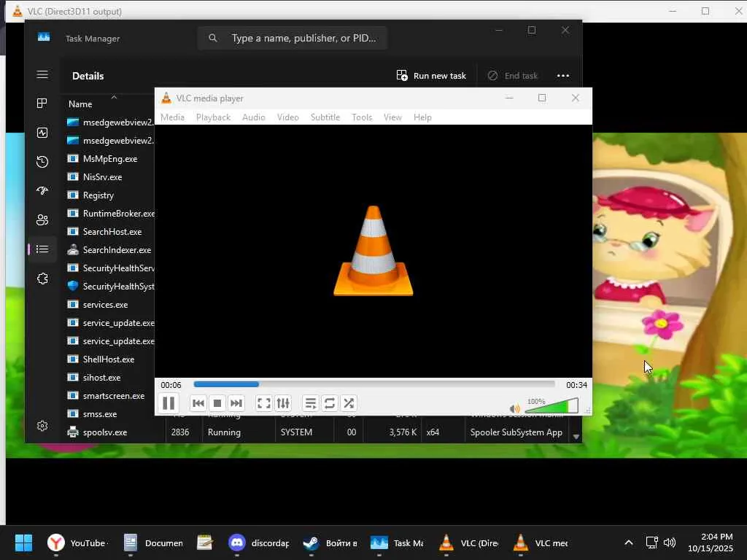Skip to next media in VLC
Viewport: 747px width, 560px height.
236,403
